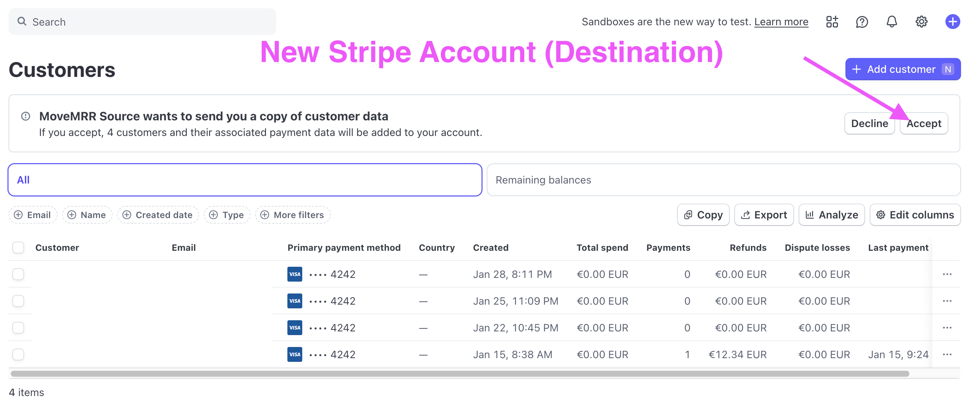Export the customers list

coord(764,215)
